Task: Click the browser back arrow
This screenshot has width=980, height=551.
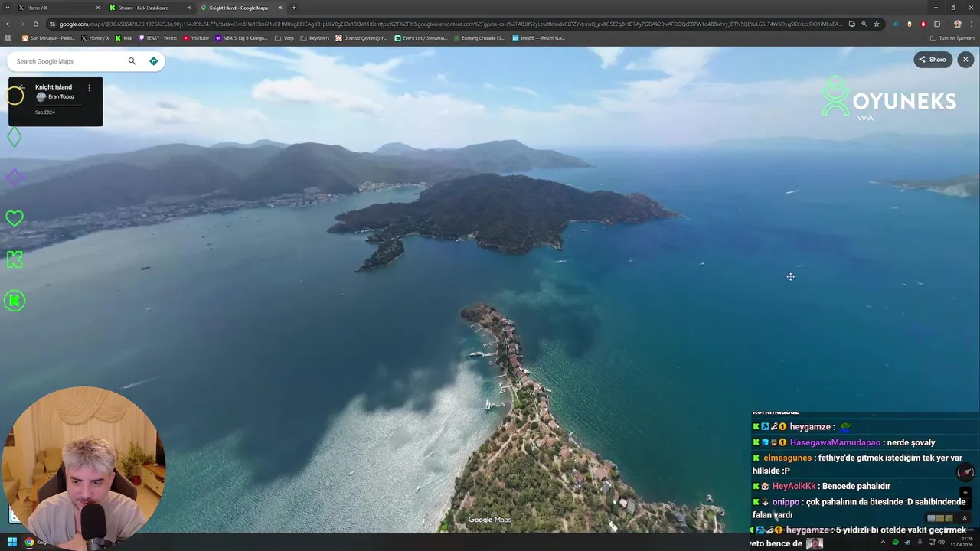Action: (x=8, y=24)
